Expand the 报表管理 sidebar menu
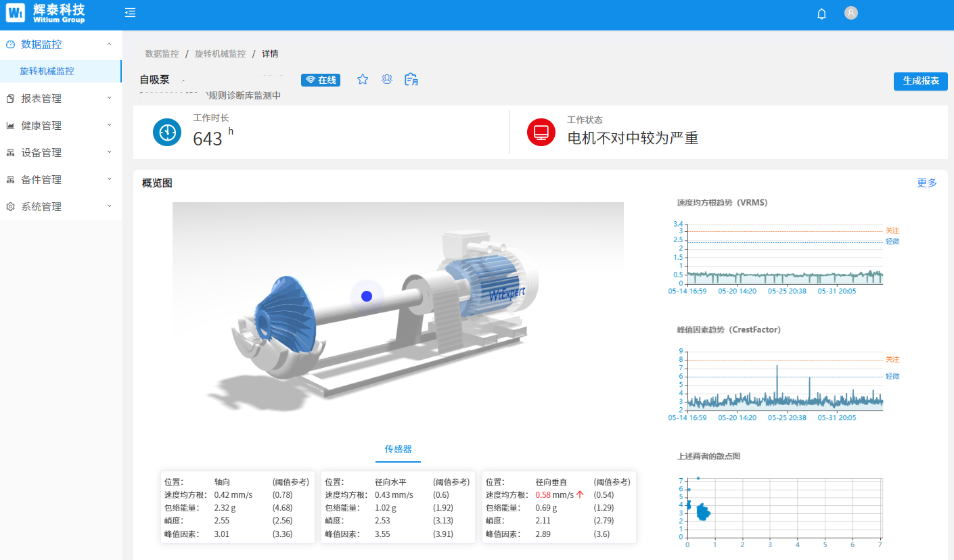The height and width of the screenshot is (560, 954). click(60, 99)
